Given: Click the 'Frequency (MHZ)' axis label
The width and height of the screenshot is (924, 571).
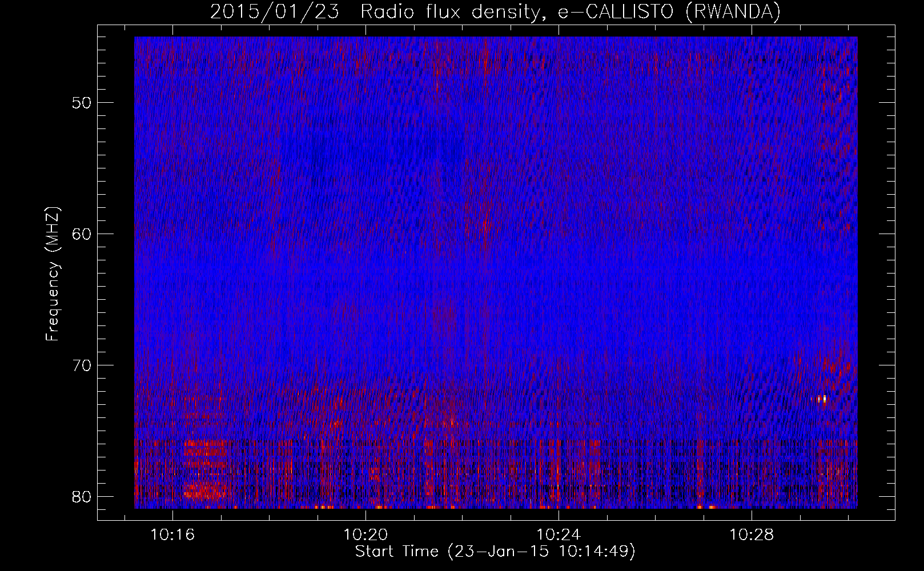Looking at the screenshot, I should (53, 274).
